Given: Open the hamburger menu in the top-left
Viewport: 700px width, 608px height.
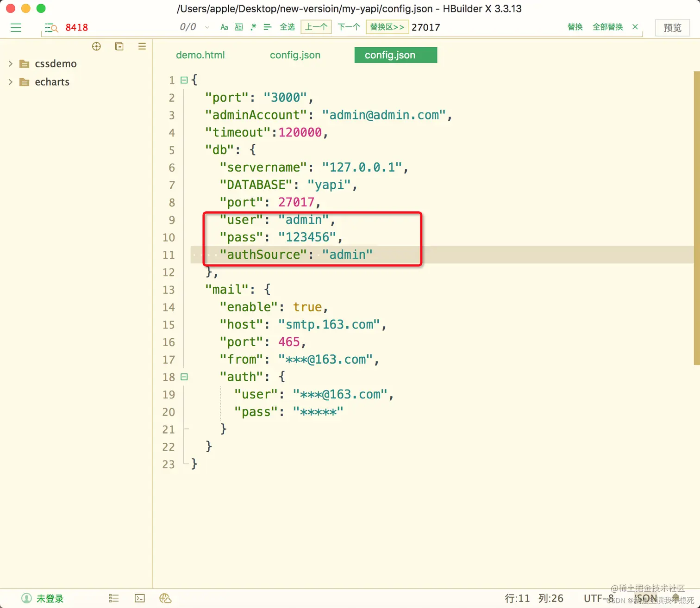Looking at the screenshot, I should [16, 28].
